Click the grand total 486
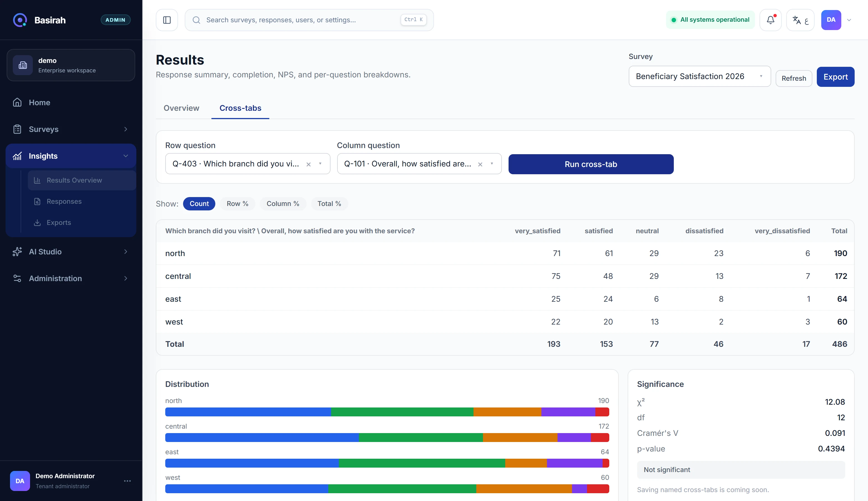The height and width of the screenshot is (501, 868). pos(839,344)
